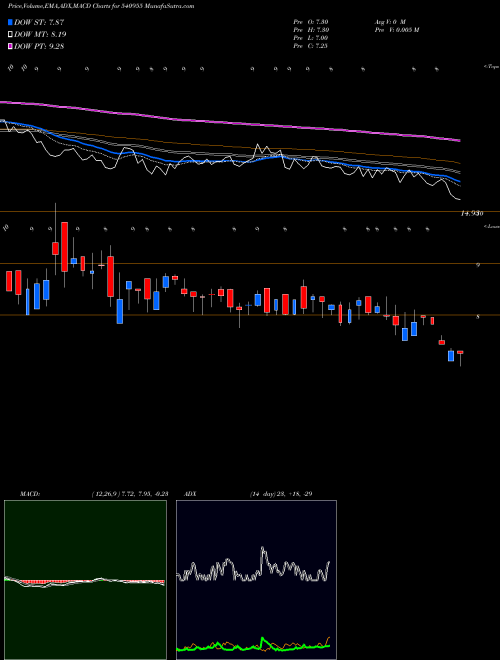This screenshot has width=500, height=660.
Task: Open the green MACD indicator chart
Action: pos(85,580)
